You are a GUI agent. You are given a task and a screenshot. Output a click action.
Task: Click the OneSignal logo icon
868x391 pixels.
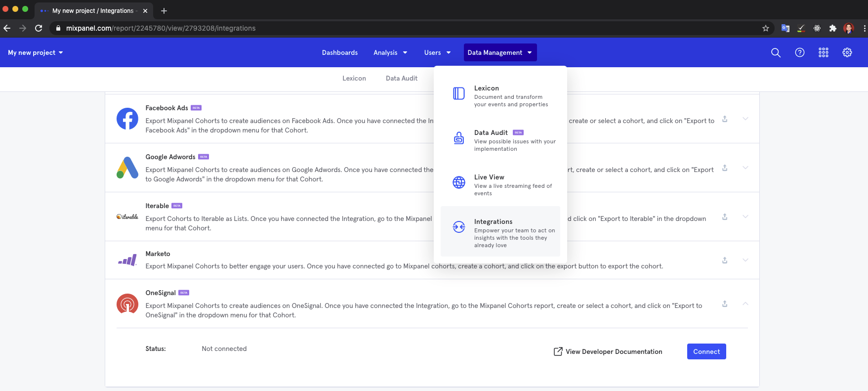coord(127,304)
